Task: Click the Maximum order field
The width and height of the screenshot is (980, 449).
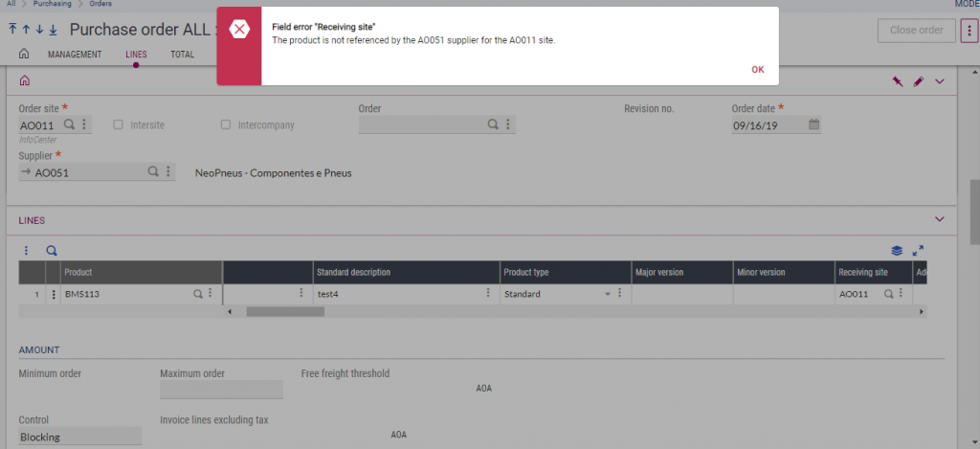Action: pyautogui.click(x=221, y=390)
